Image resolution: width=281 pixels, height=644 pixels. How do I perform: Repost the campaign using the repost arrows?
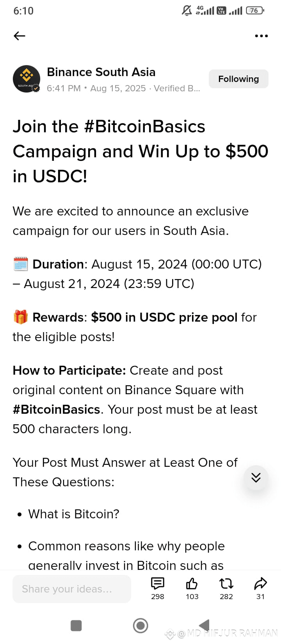pos(226,584)
